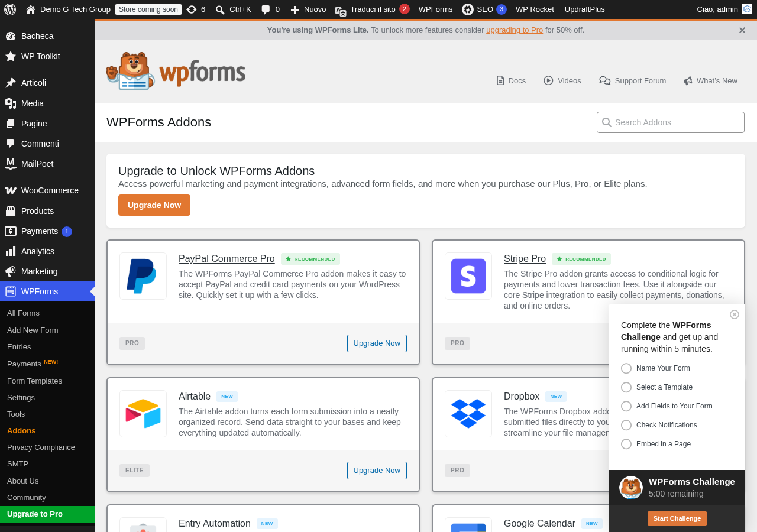Click the updates icon showing 6

(x=192, y=9)
